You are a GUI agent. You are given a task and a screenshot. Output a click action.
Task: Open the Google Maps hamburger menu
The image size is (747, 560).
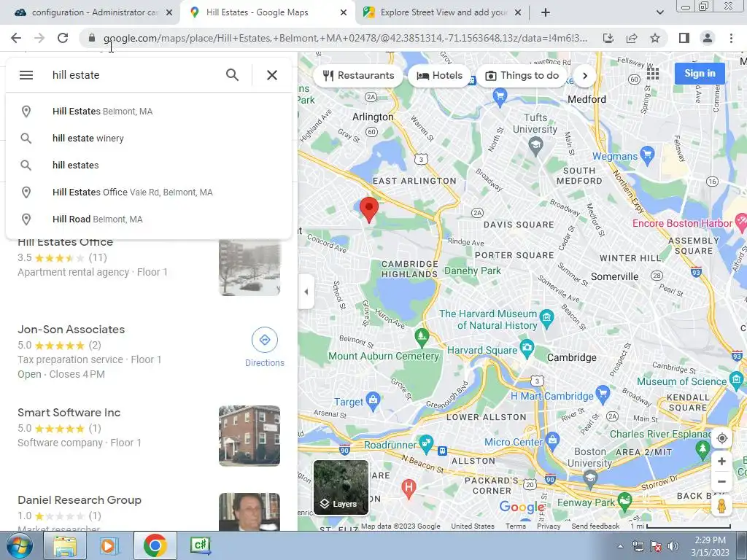click(26, 75)
